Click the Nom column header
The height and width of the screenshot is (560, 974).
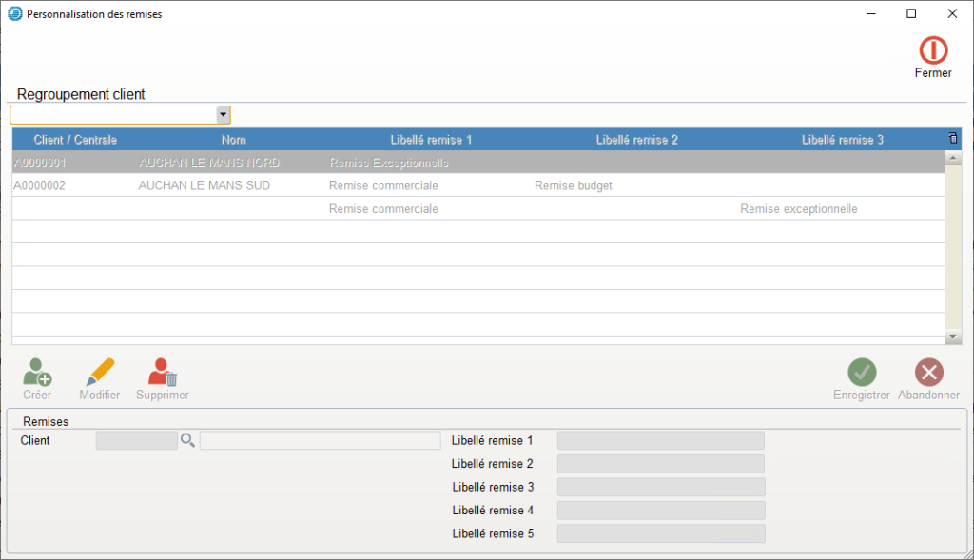[233, 140]
